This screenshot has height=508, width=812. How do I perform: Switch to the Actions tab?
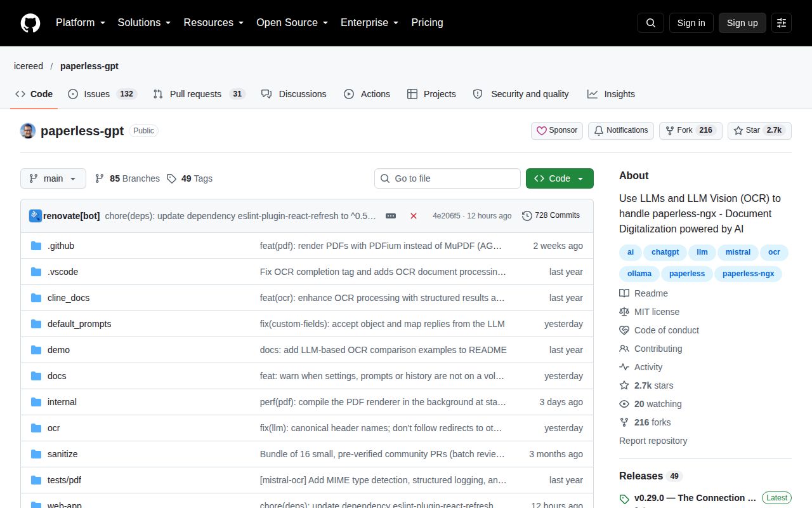click(367, 94)
